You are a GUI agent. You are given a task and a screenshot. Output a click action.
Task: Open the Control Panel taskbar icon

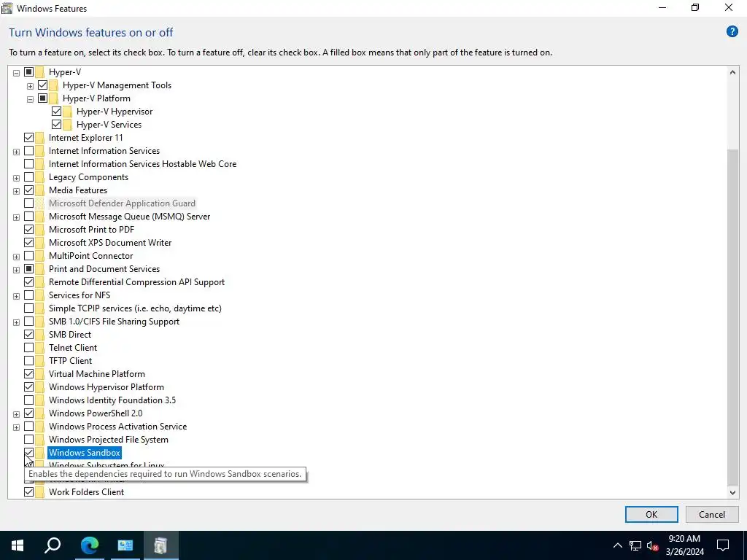[x=125, y=545]
